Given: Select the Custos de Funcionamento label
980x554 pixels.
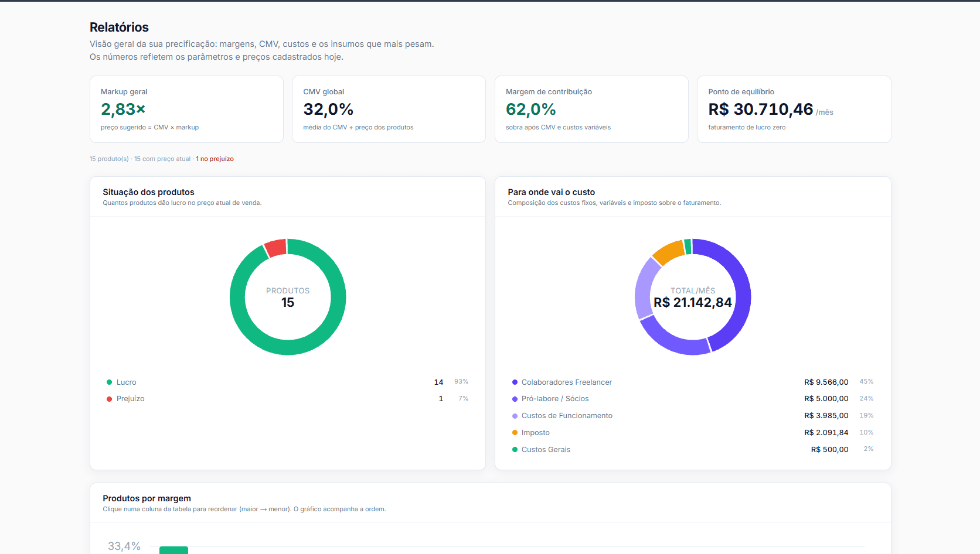Looking at the screenshot, I should point(567,416).
